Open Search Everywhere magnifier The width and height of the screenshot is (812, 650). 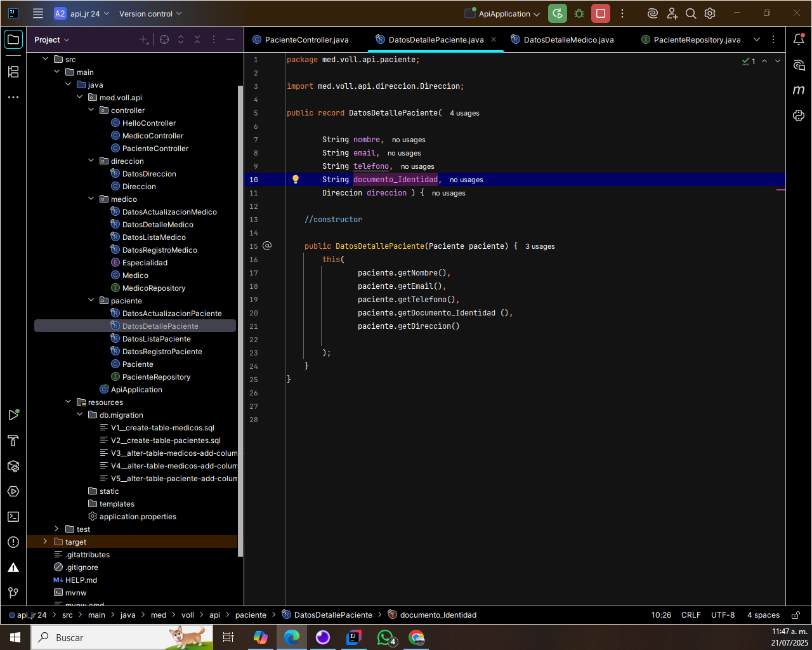coord(691,13)
